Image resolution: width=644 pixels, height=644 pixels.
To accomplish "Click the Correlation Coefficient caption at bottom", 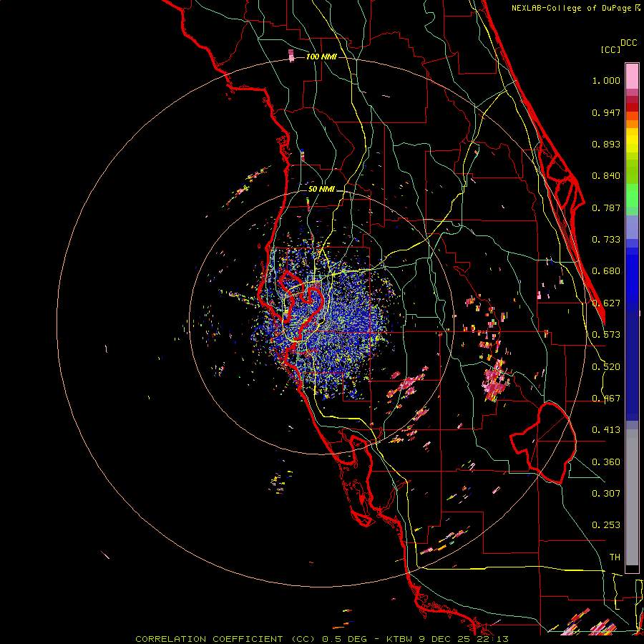I will click(322, 639).
